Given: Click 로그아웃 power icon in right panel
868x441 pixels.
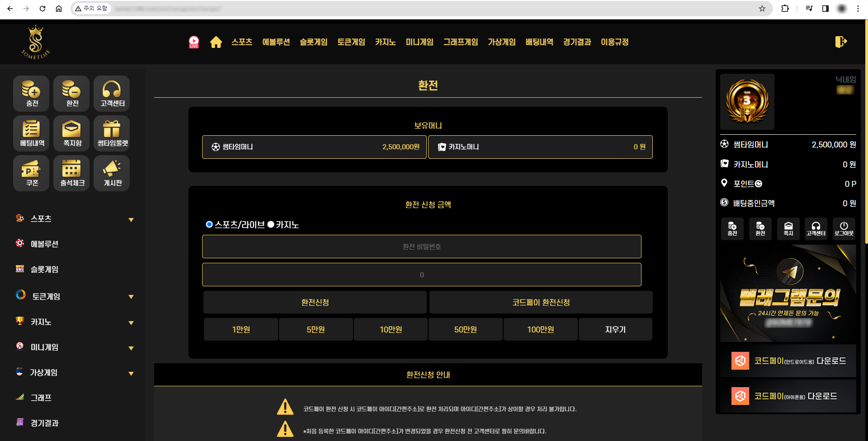Looking at the screenshot, I should 844,228.
